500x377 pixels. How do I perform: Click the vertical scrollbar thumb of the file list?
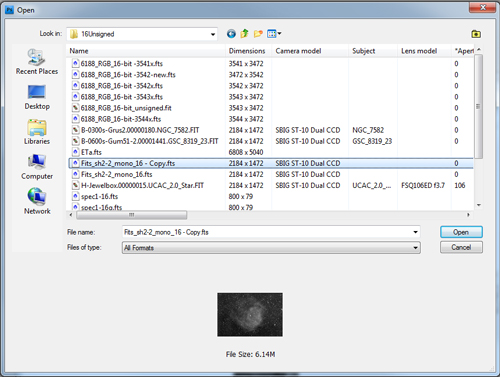click(x=478, y=106)
